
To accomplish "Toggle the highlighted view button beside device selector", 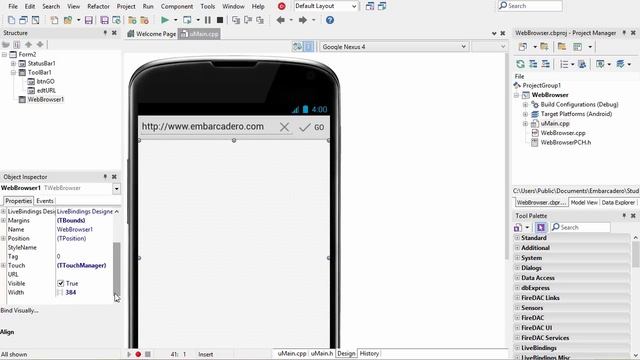I will pos(309,47).
